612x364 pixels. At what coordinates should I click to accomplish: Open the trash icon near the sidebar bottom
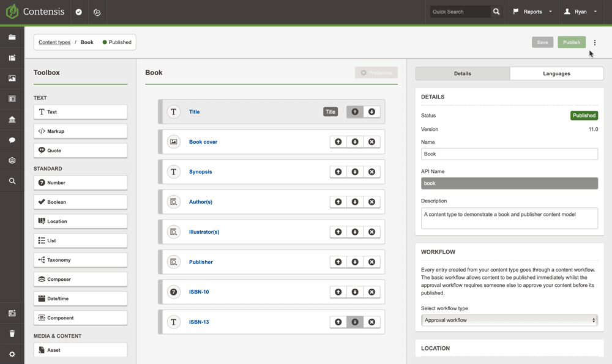pos(12,333)
